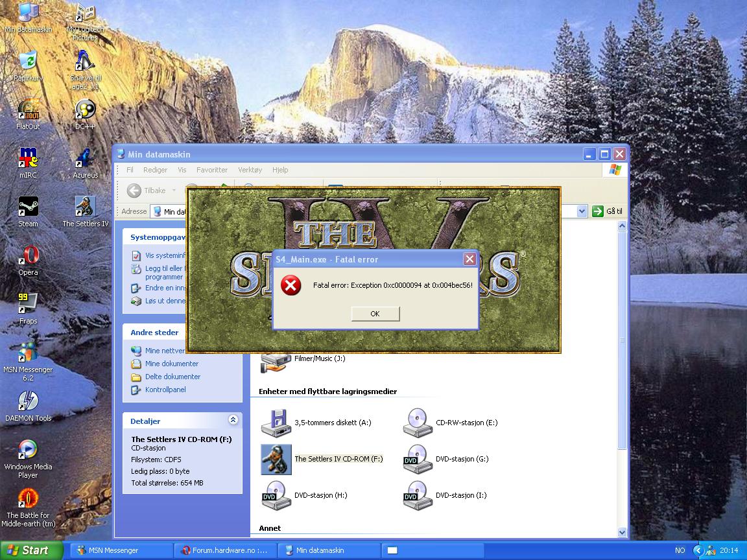747x560 pixels.
Task: Click the 20:14 clock in taskbar
Action: (x=729, y=550)
